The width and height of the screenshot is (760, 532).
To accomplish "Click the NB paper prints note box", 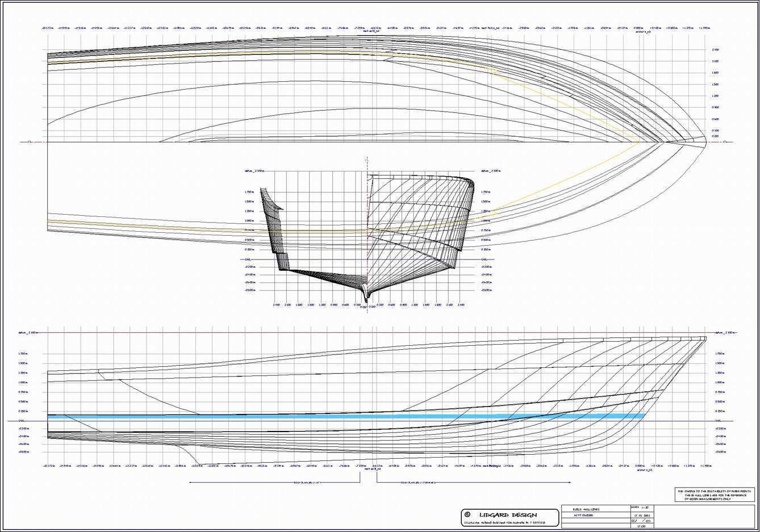I will [x=715, y=495].
